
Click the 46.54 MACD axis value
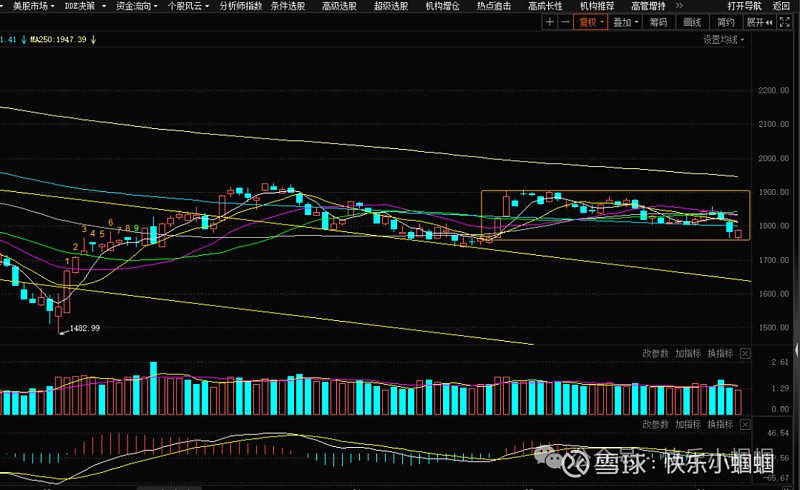coord(778,433)
